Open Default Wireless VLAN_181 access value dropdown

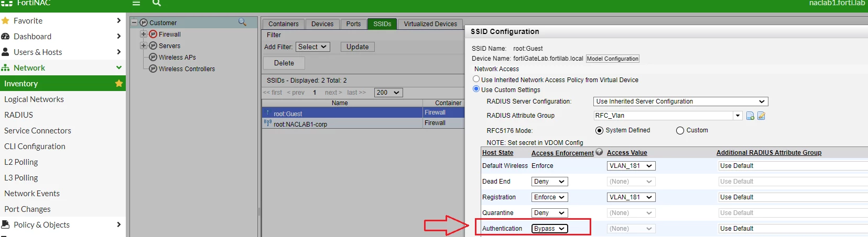(631, 166)
